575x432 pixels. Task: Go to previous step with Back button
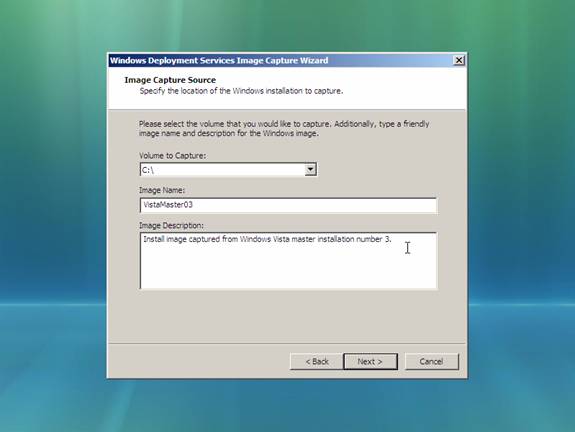click(x=317, y=362)
